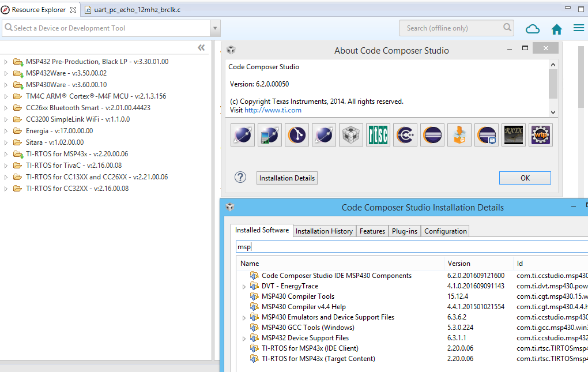Switch to the Resource Explorer tab
This screenshot has height=372, width=588.
tap(39, 10)
